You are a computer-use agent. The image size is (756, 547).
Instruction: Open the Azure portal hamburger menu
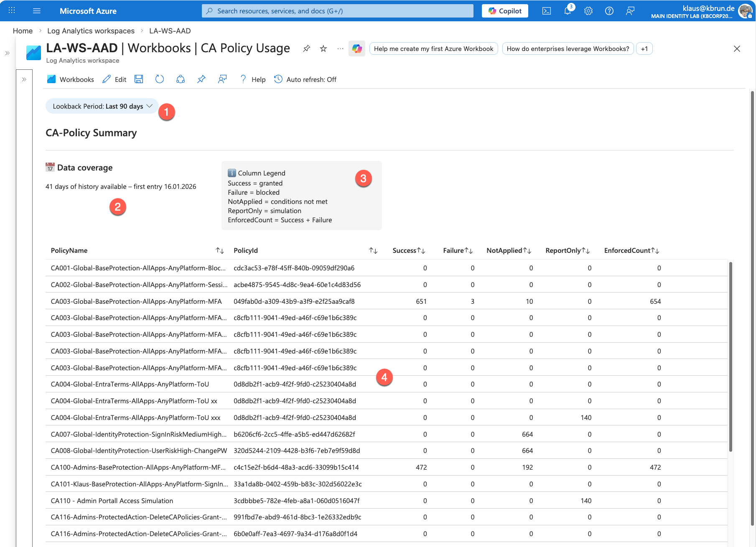point(37,11)
